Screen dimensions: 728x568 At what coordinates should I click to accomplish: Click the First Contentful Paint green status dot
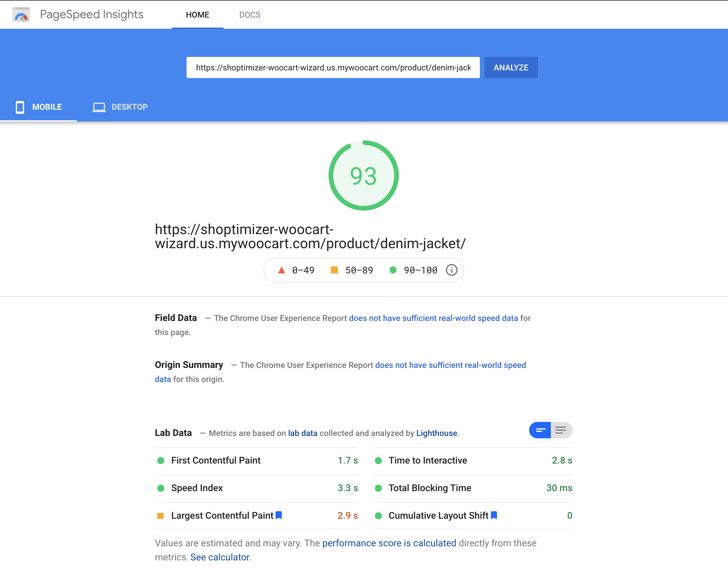pos(161,460)
